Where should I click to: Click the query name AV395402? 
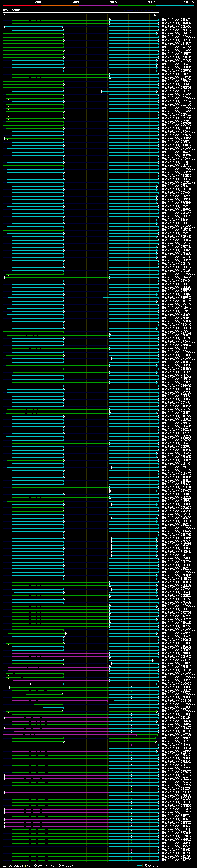pos(11,10)
